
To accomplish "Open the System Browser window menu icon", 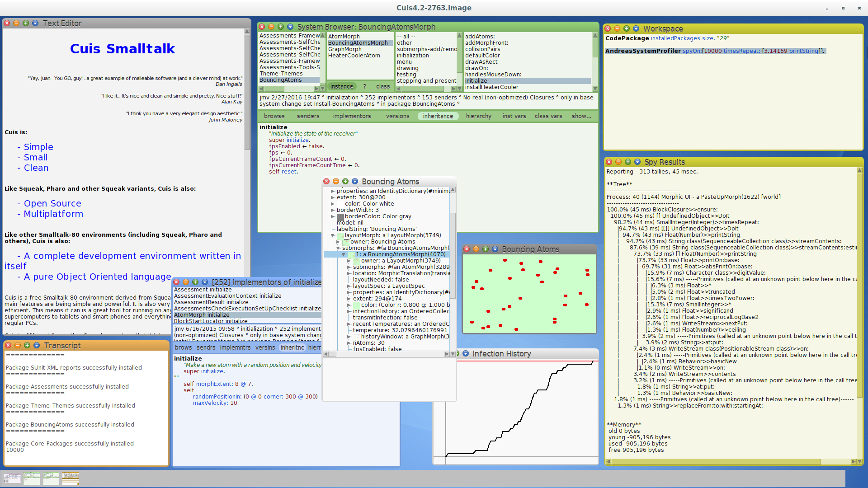I will click(x=290, y=27).
